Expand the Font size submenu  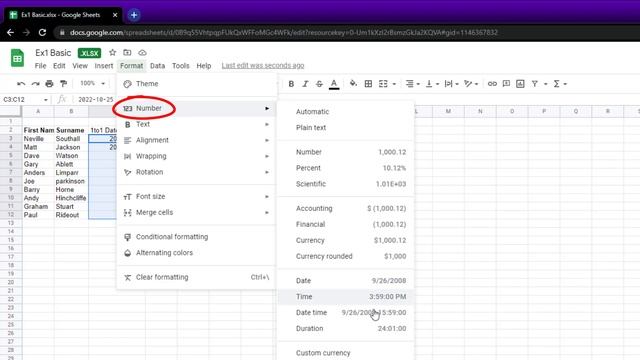click(x=196, y=196)
